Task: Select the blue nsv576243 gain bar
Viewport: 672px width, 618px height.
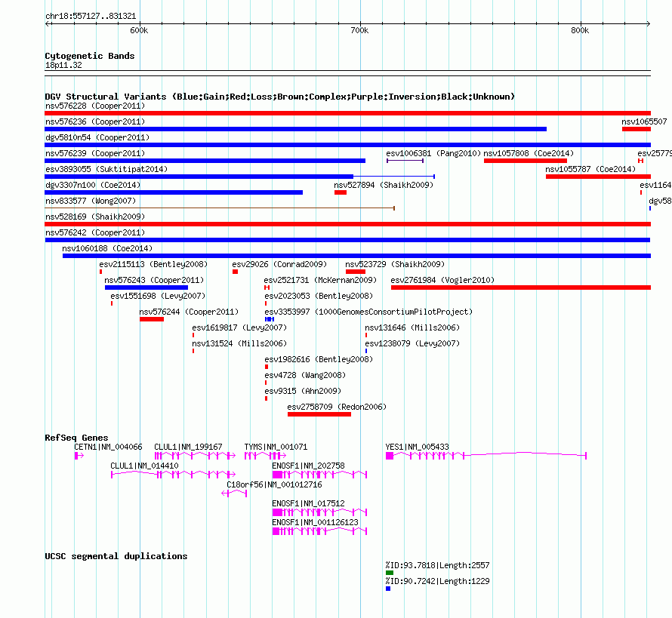Action: point(146,287)
